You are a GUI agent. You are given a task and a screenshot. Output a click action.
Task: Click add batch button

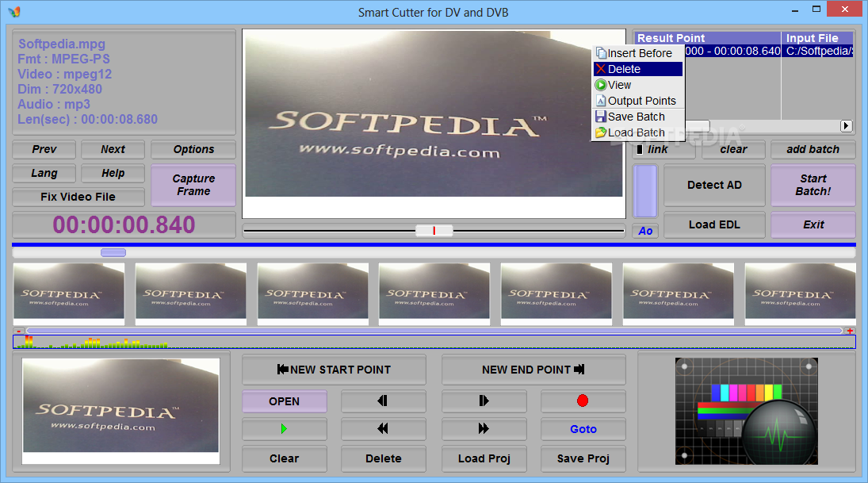(813, 150)
